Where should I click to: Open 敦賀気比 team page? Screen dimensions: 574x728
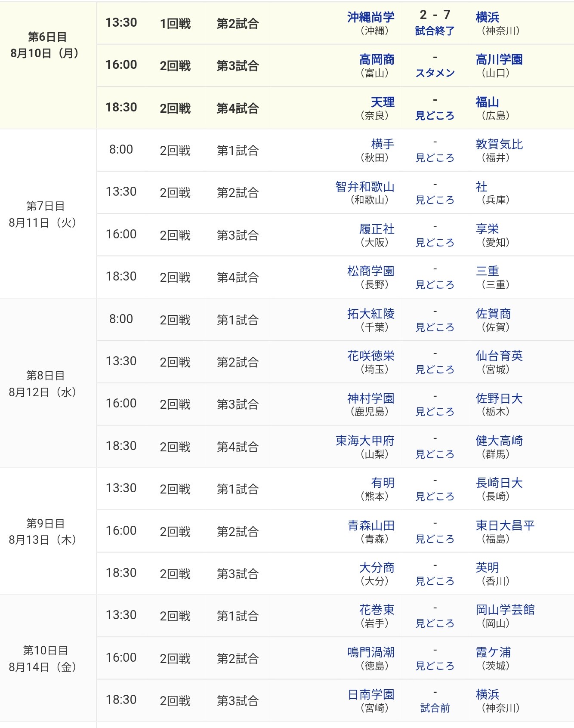coord(499,144)
